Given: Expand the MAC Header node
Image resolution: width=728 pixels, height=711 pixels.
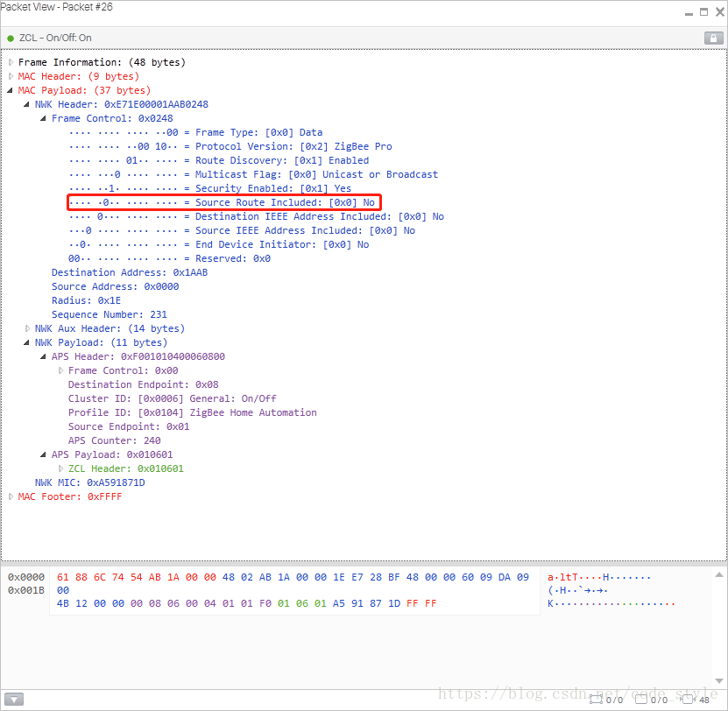Looking at the screenshot, I should coord(11,76).
